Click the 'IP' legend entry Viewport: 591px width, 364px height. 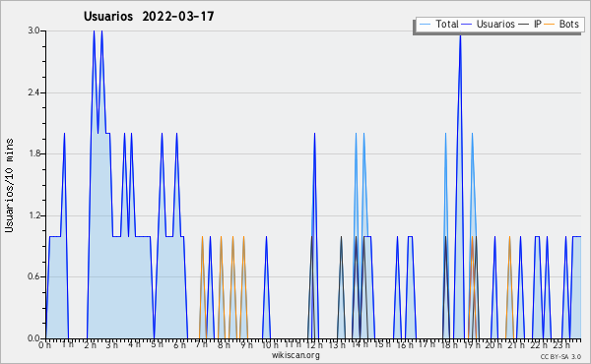(538, 24)
